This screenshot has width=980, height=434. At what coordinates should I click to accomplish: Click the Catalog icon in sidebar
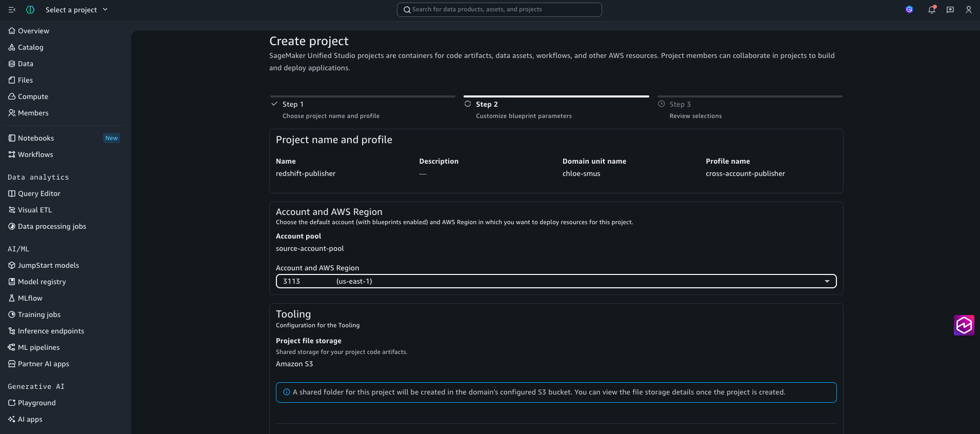(12, 47)
